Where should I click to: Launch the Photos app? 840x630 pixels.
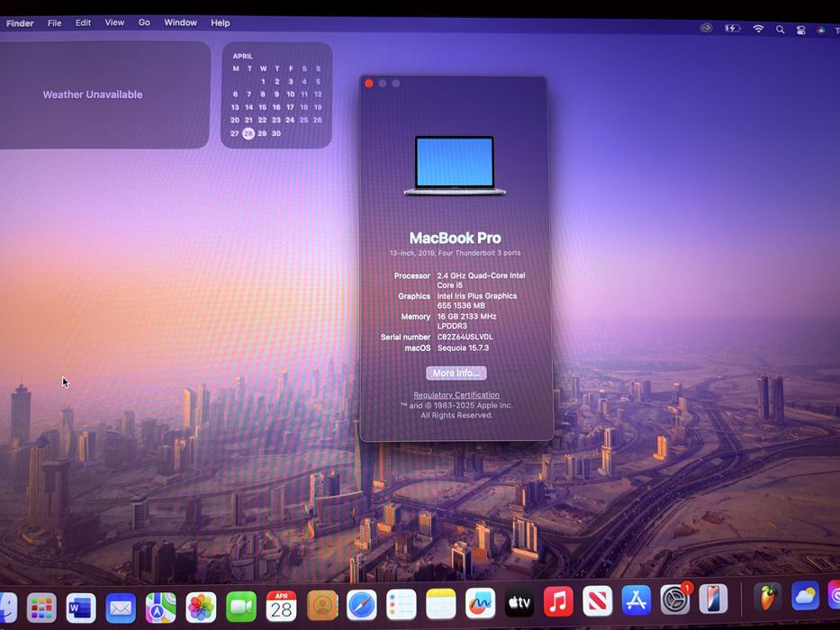tap(201, 607)
